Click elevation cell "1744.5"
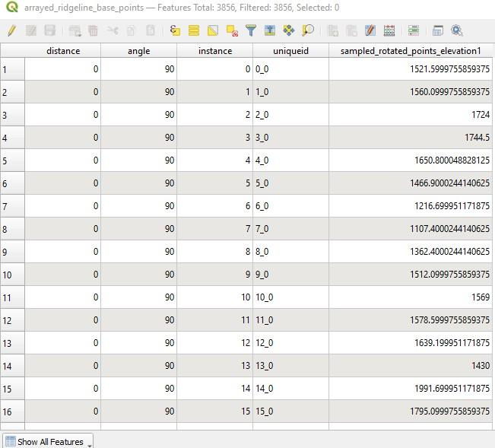The image size is (495, 448). click(411, 138)
